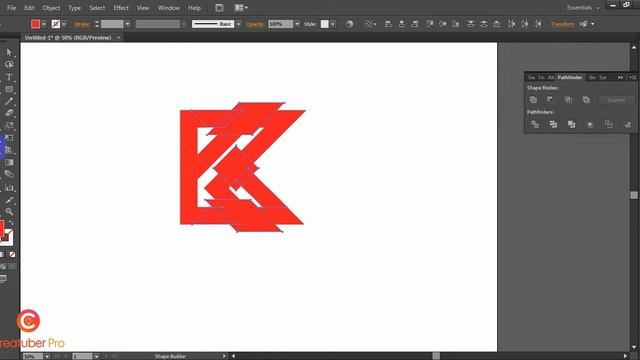Click Unite shape mode in Pathfinder
640x360 pixels.
pyautogui.click(x=533, y=100)
